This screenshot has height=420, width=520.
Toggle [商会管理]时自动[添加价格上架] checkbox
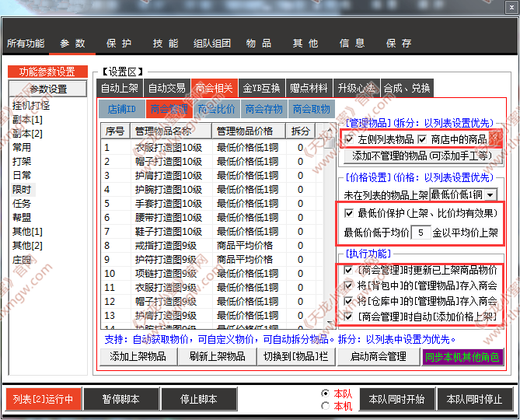(348, 317)
